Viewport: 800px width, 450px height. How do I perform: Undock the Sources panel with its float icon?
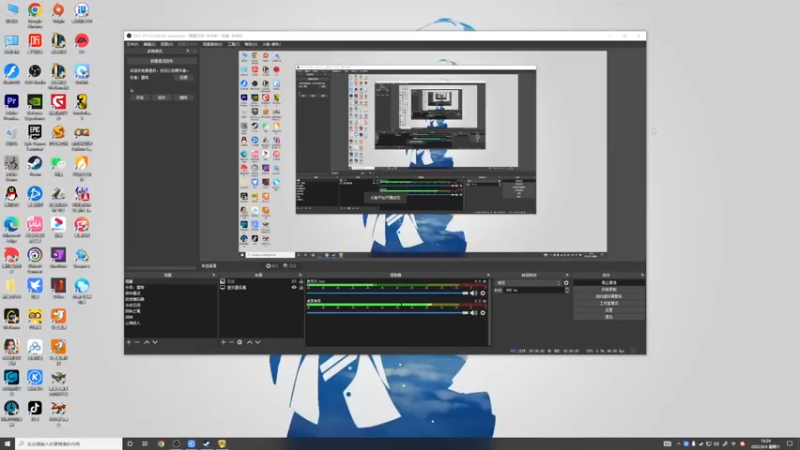click(x=300, y=275)
